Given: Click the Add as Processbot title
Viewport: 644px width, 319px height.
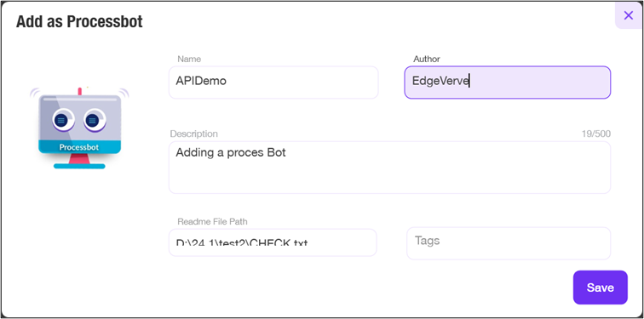Looking at the screenshot, I should click(x=79, y=22).
